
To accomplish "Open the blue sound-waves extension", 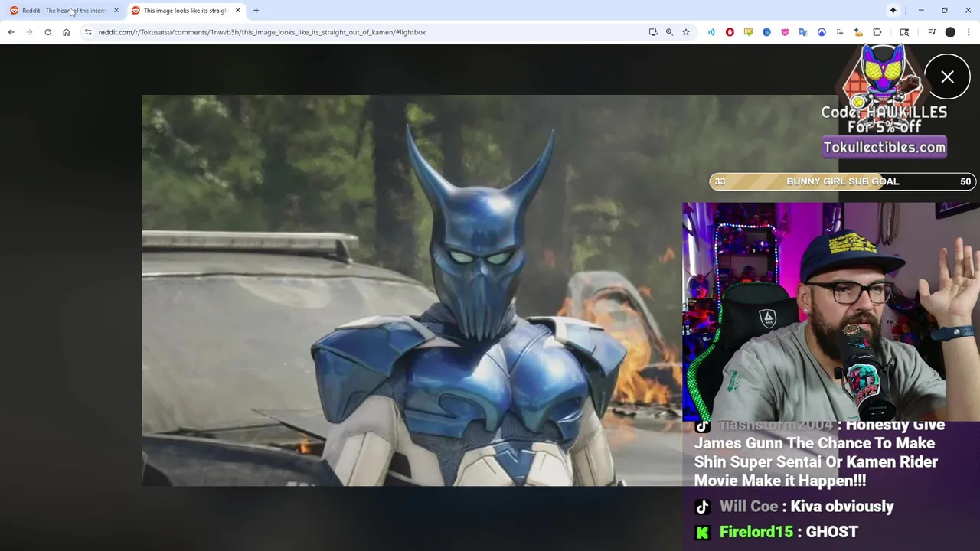I will (x=711, y=32).
